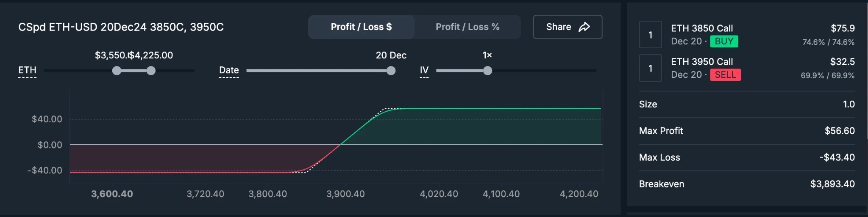Viewport: 868px width, 217px height.
Task: Click the Share arrow icon
Action: pos(584,27)
